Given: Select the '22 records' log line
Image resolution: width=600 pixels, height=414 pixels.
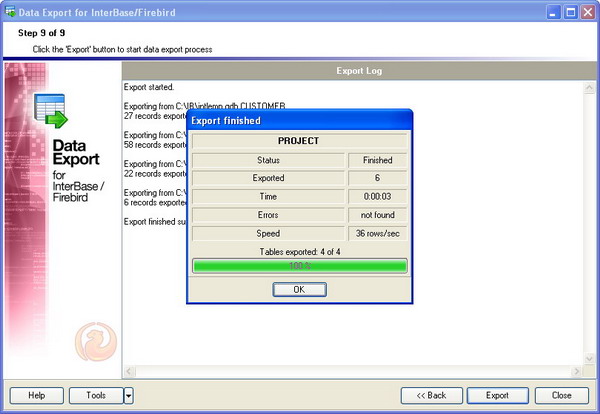Looking at the screenshot, I should coord(155,174).
